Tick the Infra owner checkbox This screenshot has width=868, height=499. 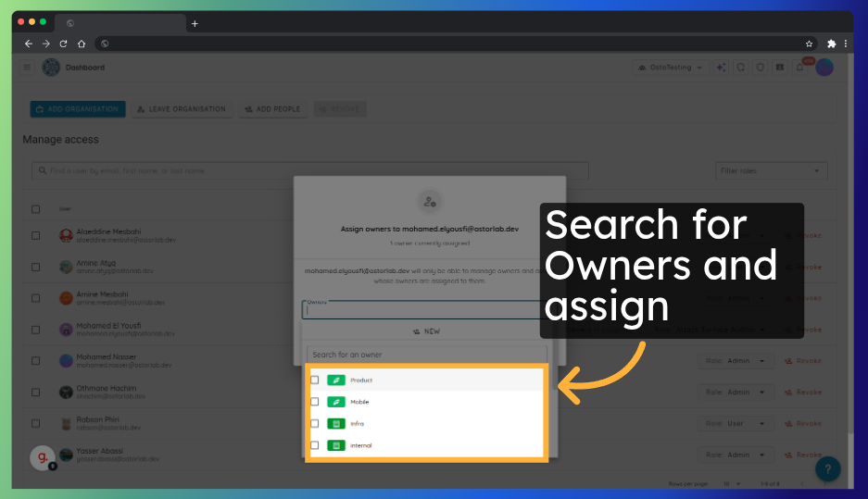(315, 424)
